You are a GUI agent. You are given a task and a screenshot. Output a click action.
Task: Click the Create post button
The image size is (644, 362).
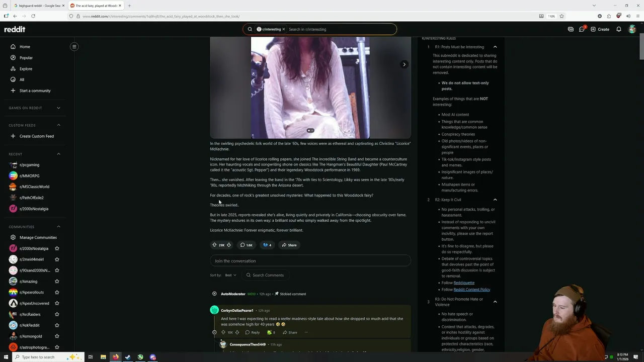[600, 29]
